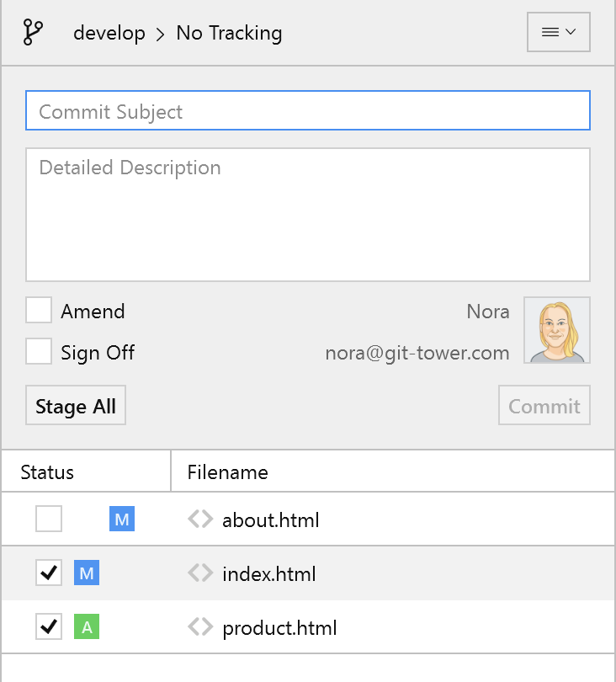Click the added badge for product.html
Image resolution: width=616 pixels, height=682 pixels.
(x=87, y=627)
